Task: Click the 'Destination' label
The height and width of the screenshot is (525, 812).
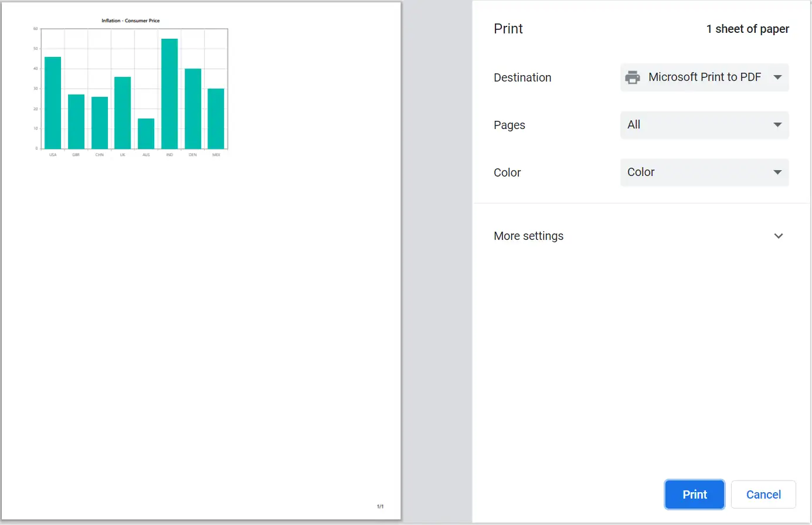Action: click(x=522, y=77)
